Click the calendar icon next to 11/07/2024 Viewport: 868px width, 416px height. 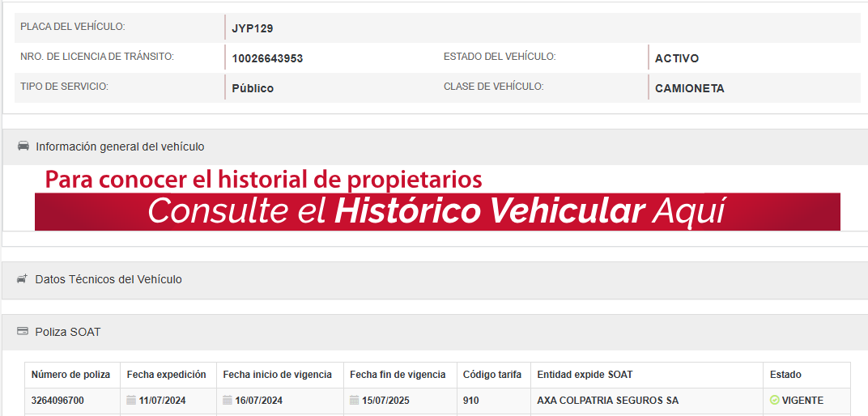(x=131, y=400)
